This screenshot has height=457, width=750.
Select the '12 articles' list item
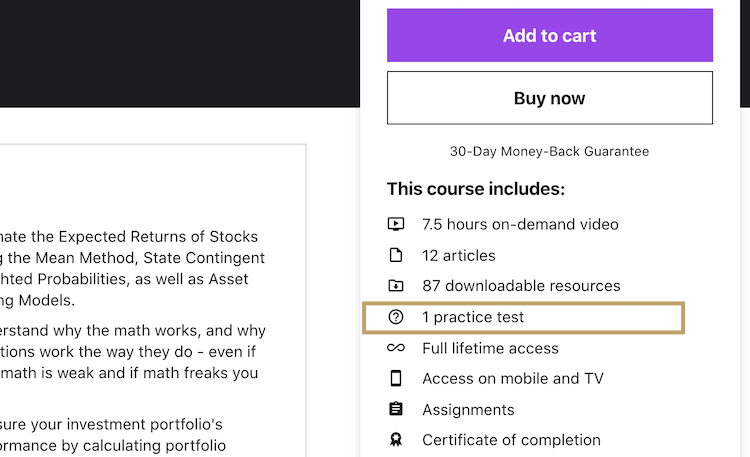[x=459, y=256]
